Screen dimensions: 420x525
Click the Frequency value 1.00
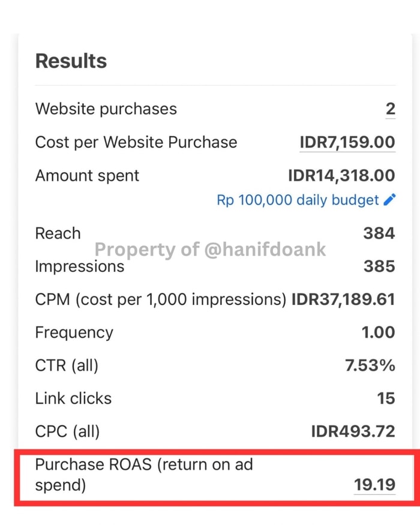tap(378, 332)
